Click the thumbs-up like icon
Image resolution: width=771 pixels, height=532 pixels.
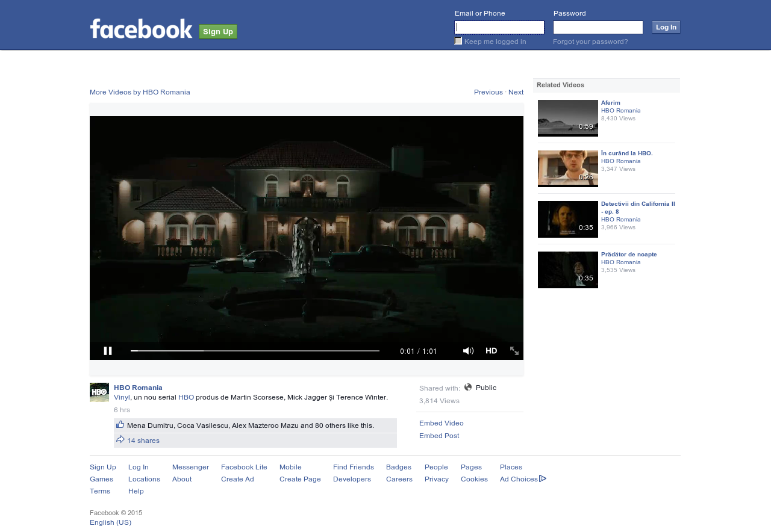[120, 425]
